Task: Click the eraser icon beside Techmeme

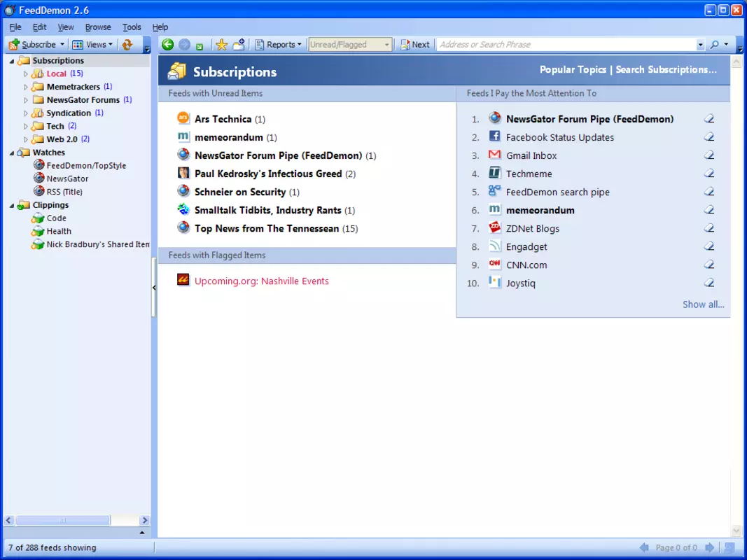Action: (x=709, y=174)
